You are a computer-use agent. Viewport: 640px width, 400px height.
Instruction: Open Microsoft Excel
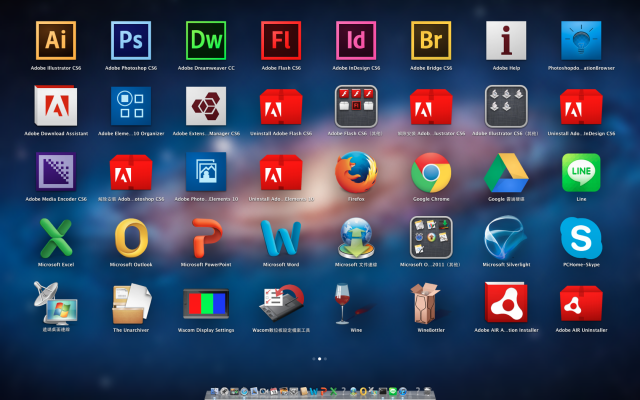click(x=56, y=238)
